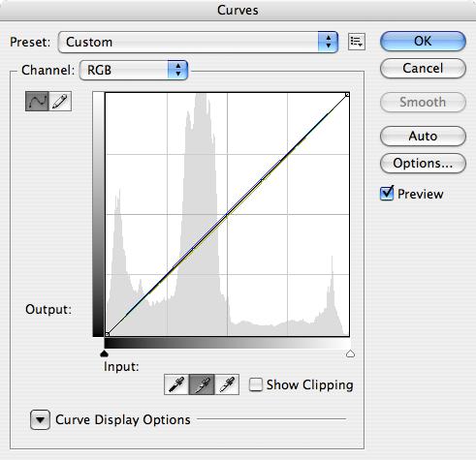Confirm with the OK button
Image resolution: width=476 pixels, height=460 pixels.
423,41
